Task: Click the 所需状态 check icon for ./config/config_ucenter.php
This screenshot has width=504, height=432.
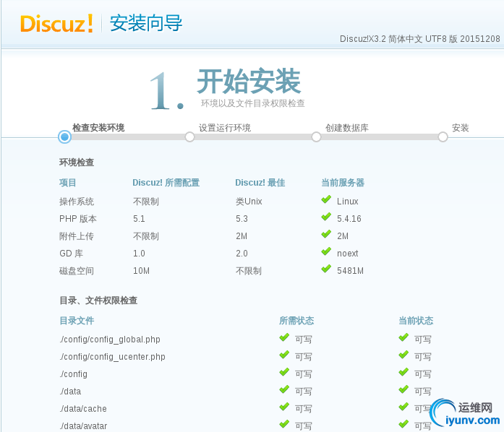Action: 284,355
